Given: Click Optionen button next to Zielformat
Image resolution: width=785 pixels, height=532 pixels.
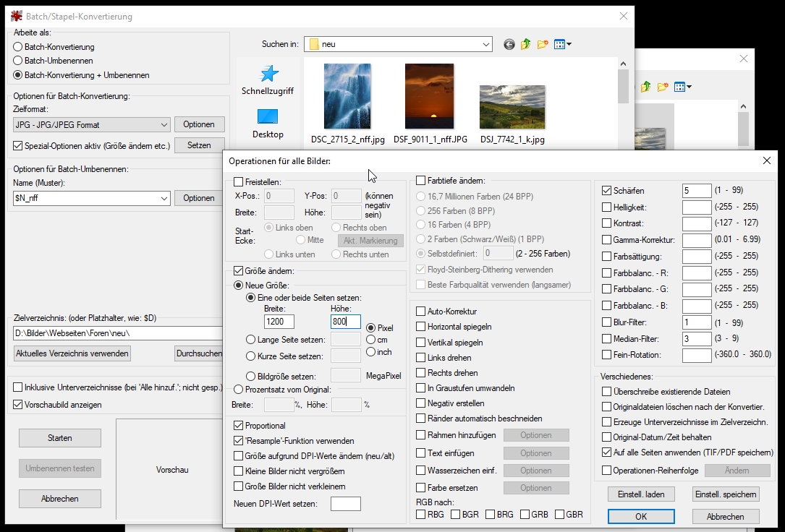Looking at the screenshot, I should pos(199,124).
